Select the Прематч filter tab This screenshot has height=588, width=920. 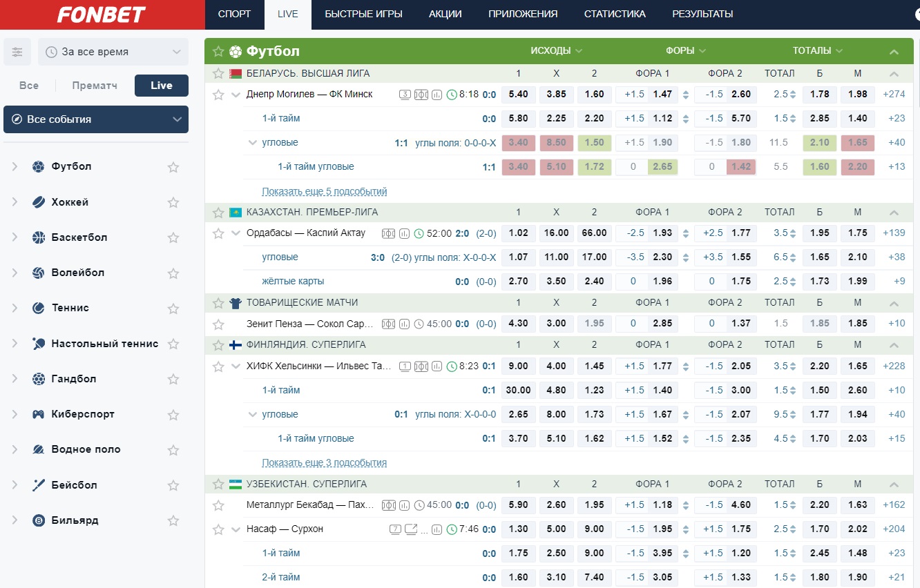pos(95,86)
